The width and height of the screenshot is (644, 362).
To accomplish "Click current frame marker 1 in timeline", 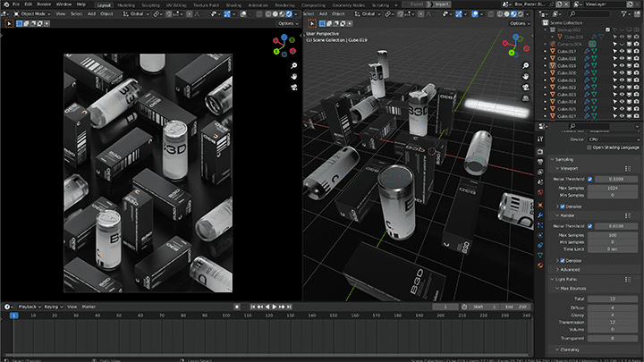I will pos(13,316).
